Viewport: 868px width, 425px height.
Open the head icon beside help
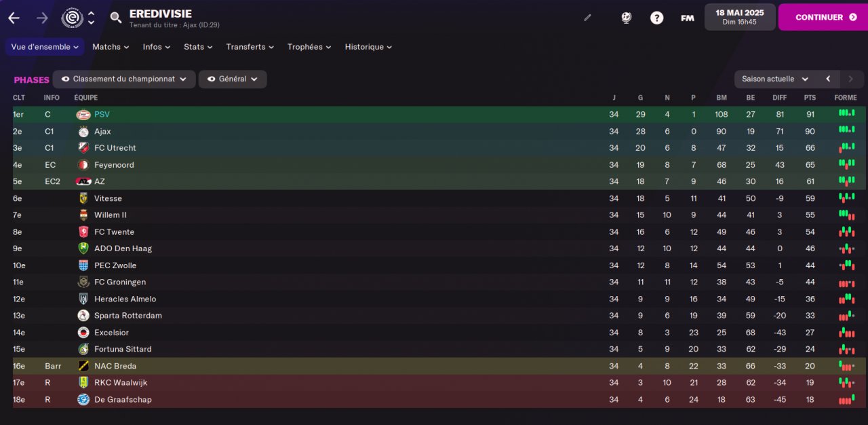coord(626,18)
